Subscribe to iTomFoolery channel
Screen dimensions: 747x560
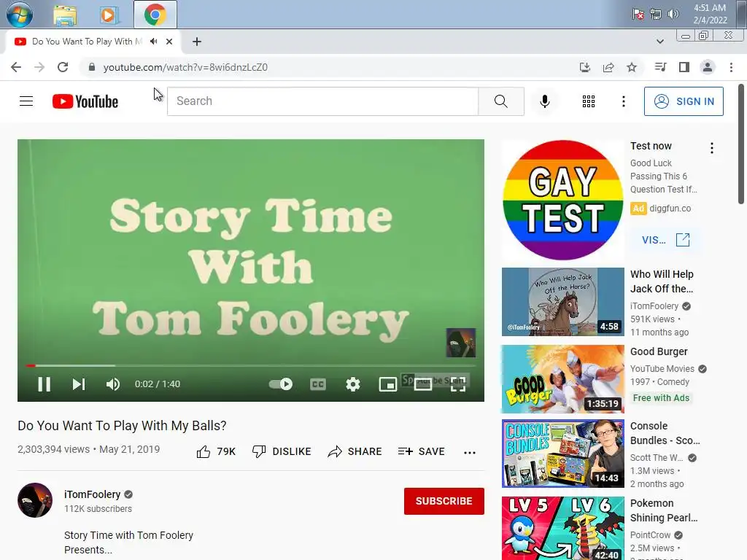click(x=444, y=501)
